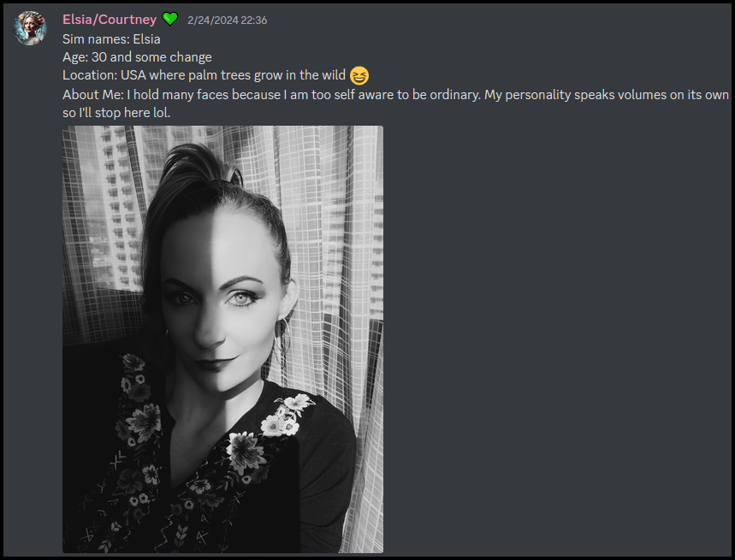
Task: Click the 'About Me:' label in message
Action: (93, 95)
